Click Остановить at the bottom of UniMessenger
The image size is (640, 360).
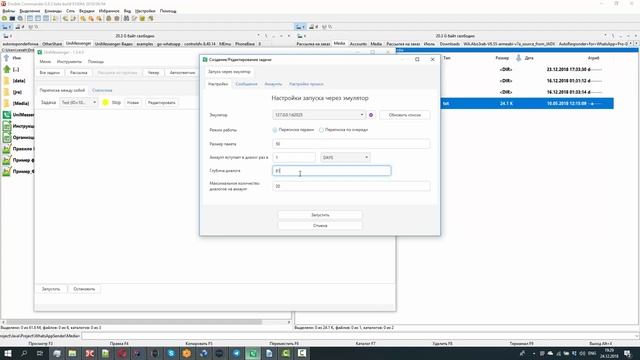84,289
